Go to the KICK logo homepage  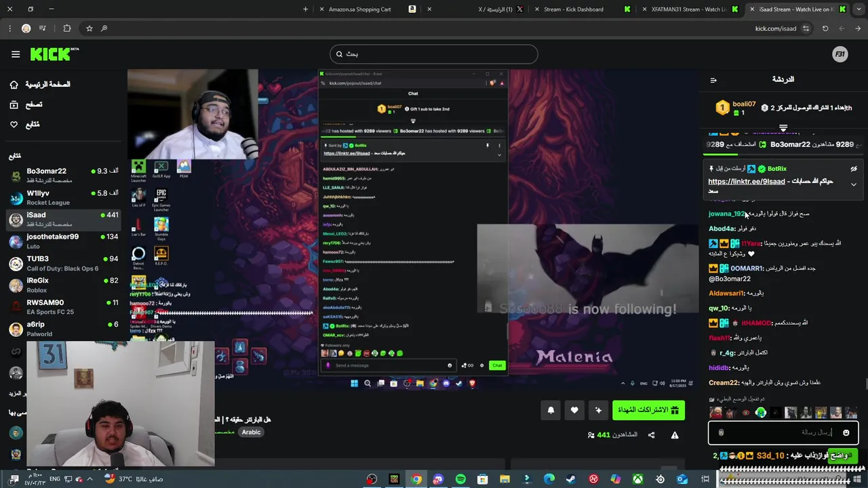(54, 54)
